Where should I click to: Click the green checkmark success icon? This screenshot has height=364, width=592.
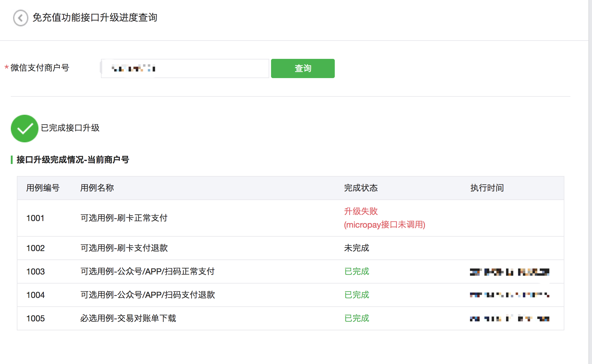25,128
